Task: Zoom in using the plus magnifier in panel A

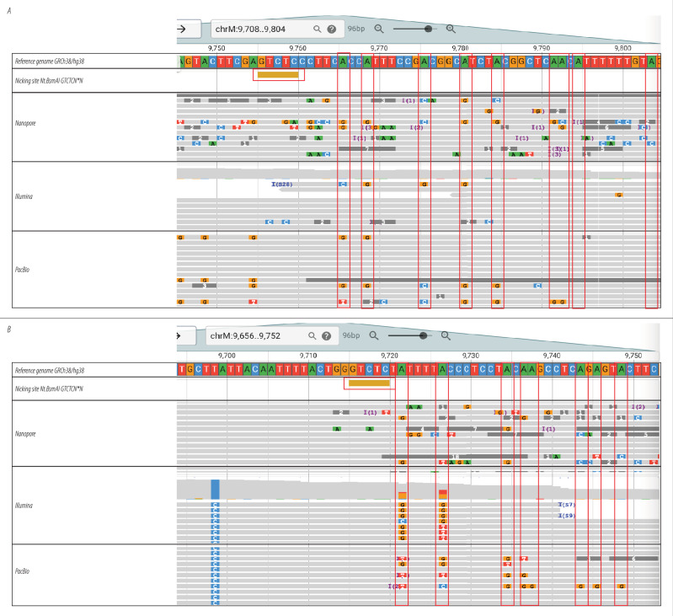Action: tap(451, 29)
